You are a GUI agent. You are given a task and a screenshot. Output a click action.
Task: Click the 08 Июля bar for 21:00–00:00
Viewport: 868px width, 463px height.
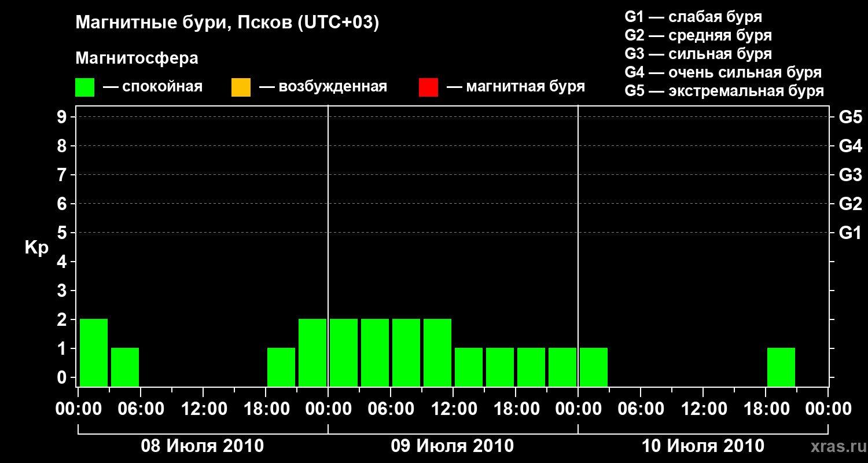pos(312,352)
